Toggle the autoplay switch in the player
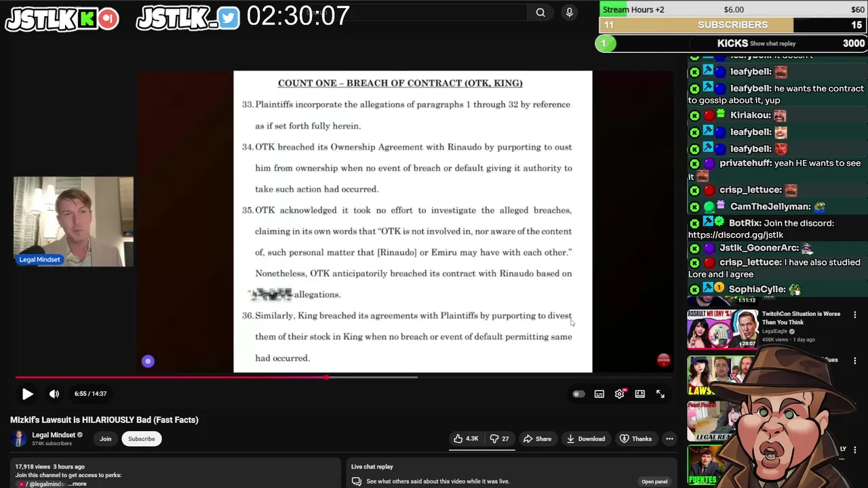The width and height of the screenshot is (868, 488). [x=578, y=394]
